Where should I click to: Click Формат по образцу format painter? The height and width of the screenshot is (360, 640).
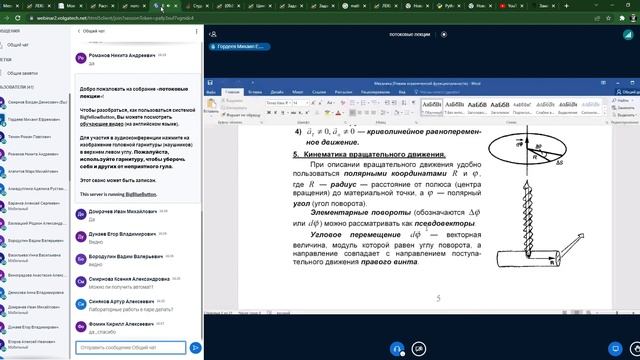tap(242, 115)
